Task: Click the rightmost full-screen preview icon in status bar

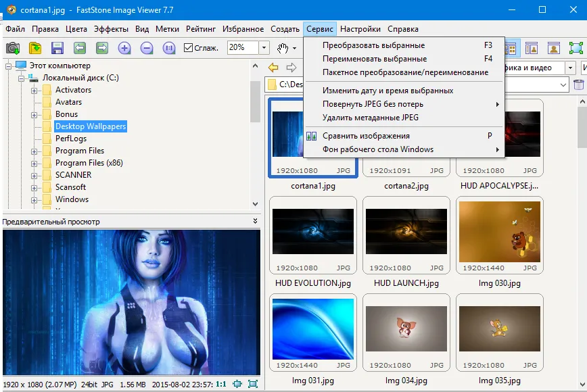Action: [253, 384]
